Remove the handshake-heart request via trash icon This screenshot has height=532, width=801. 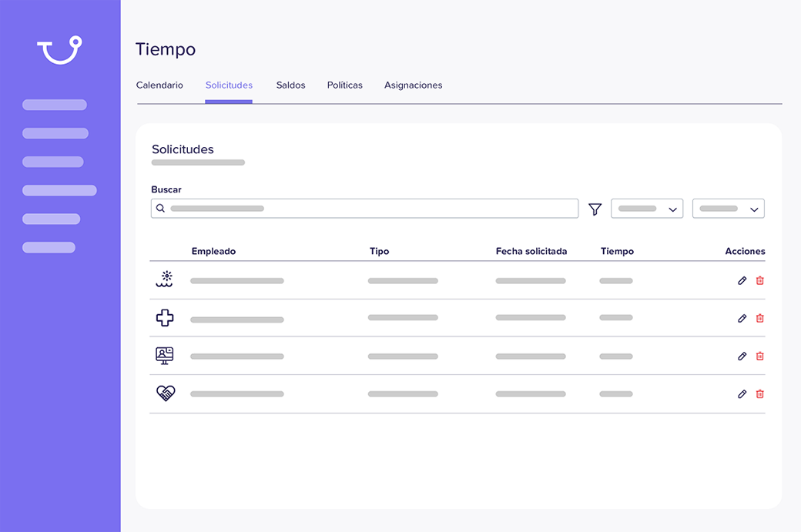pos(760,393)
